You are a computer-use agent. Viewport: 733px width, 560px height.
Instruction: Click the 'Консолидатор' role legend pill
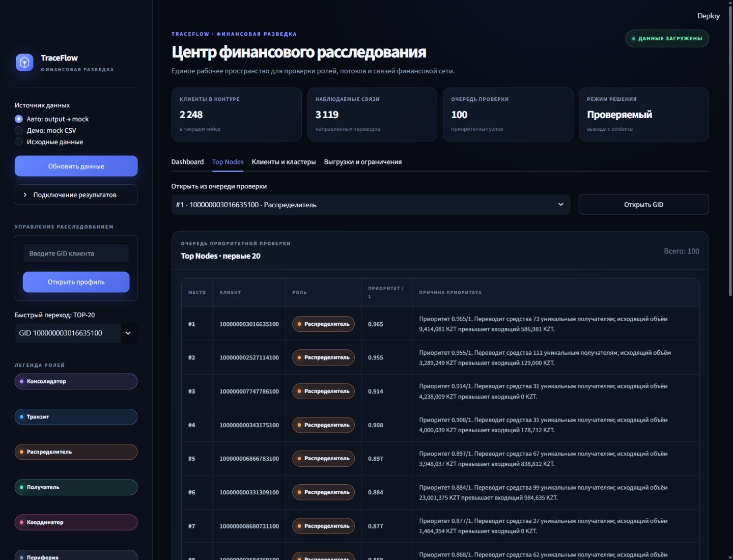pyautogui.click(x=76, y=381)
